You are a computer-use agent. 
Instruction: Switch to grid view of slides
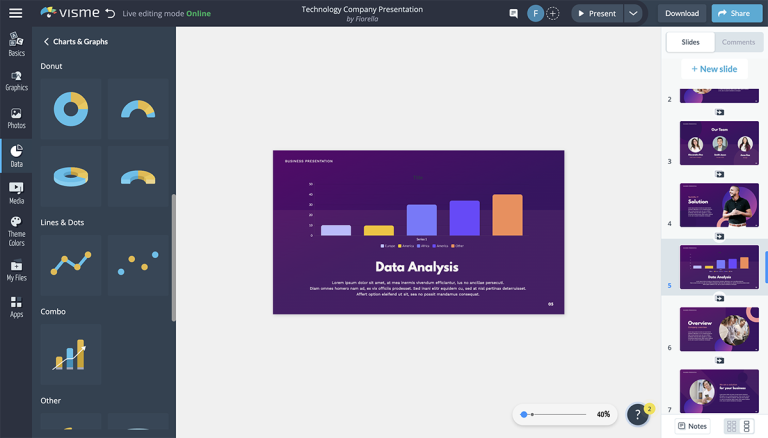pyautogui.click(x=731, y=426)
